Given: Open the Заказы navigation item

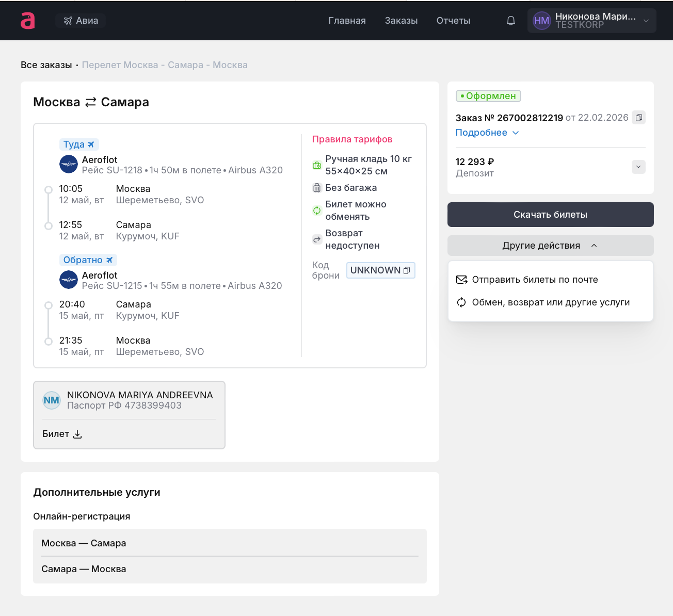Looking at the screenshot, I should click(401, 21).
